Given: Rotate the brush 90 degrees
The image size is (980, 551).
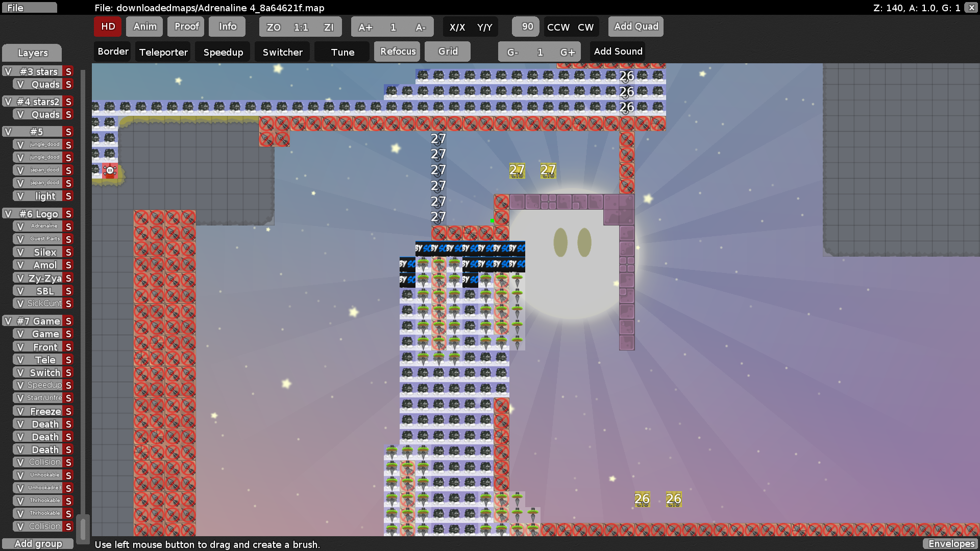Looking at the screenshot, I should click(525, 27).
